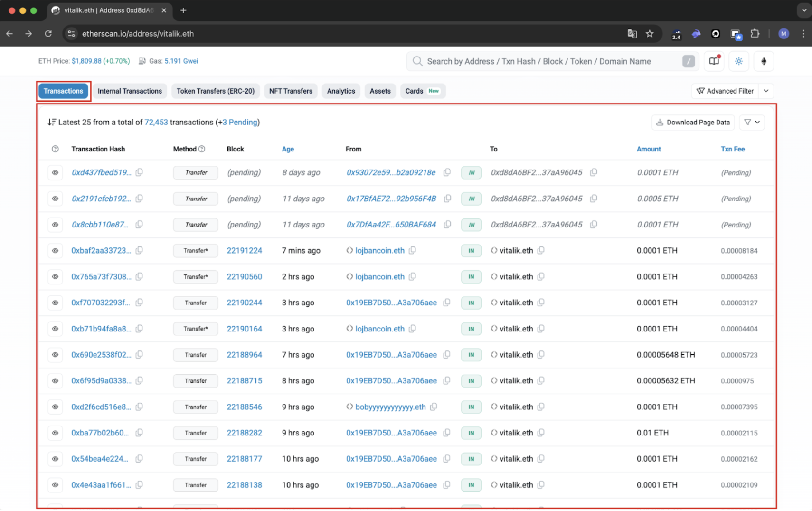Image resolution: width=812 pixels, height=511 pixels.
Task: Copy vitalik.eth address in block 22190560 row
Action: click(541, 276)
